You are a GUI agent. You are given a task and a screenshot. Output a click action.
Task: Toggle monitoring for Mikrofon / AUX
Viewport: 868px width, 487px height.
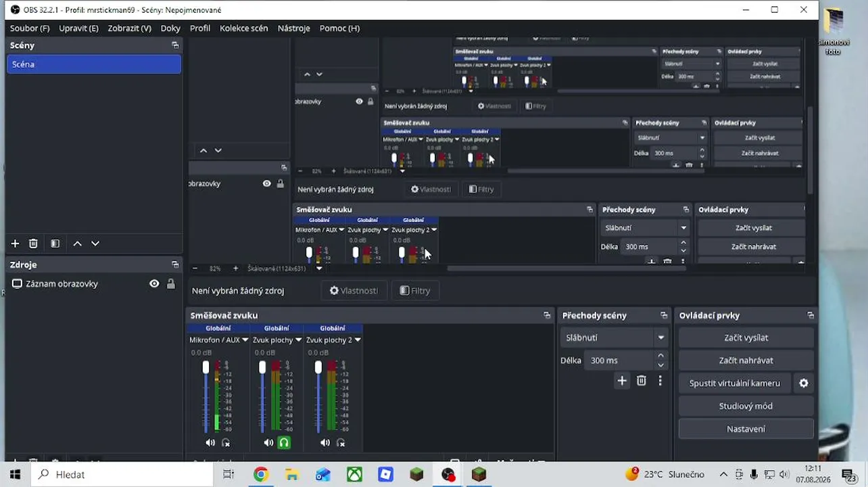226,442
